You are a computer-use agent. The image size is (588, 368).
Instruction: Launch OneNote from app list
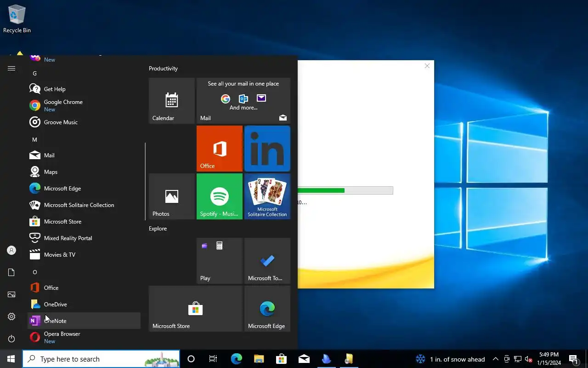click(84, 321)
